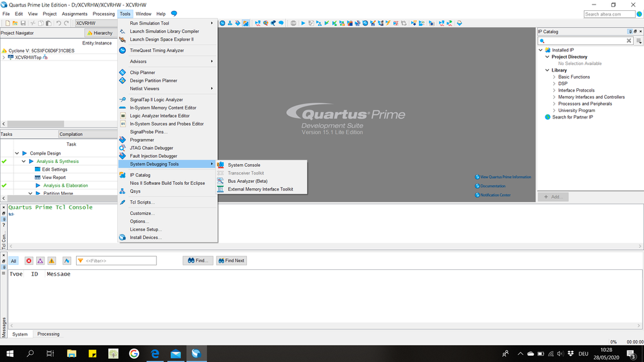Screen dimensions: 644x362
Task: Open the Assignments menu
Action: point(74,14)
